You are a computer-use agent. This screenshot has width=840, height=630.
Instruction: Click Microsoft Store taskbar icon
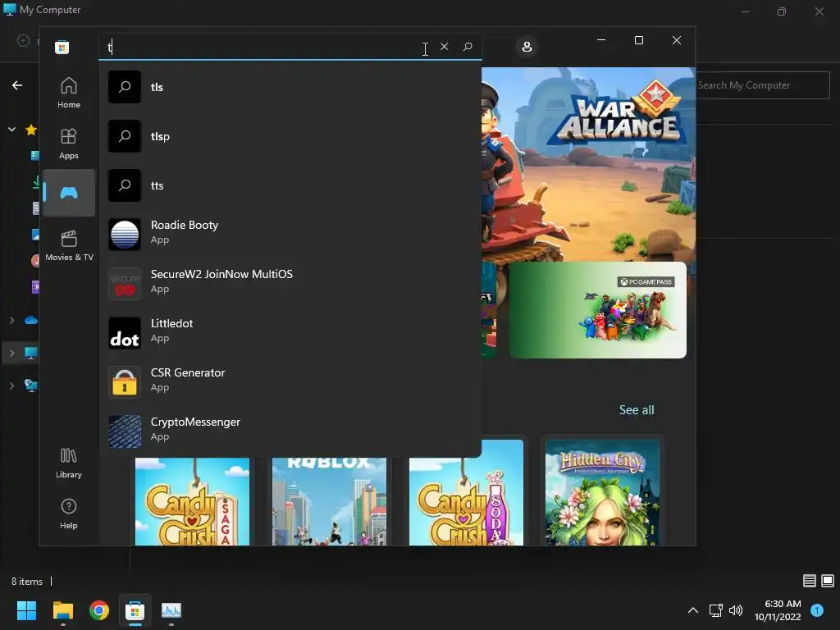point(135,610)
